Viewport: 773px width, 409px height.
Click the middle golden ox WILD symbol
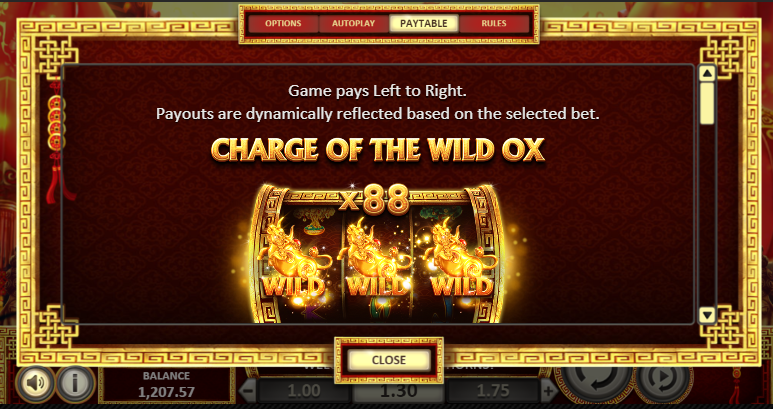point(377,259)
